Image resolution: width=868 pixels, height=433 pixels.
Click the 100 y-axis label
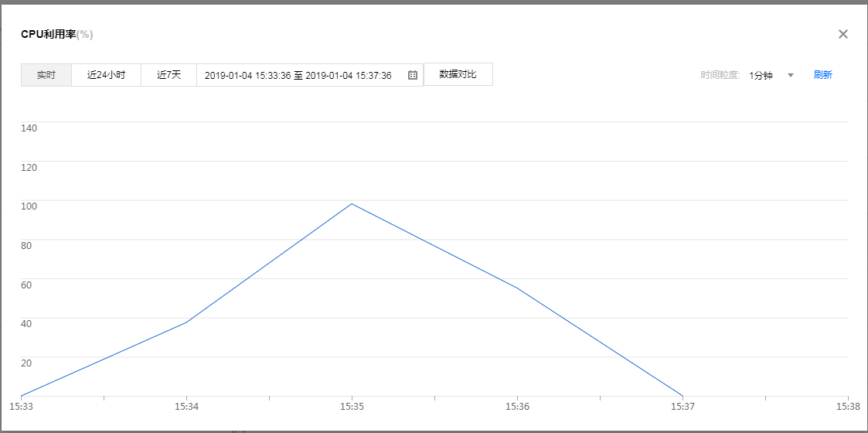pyautogui.click(x=29, y=206)
